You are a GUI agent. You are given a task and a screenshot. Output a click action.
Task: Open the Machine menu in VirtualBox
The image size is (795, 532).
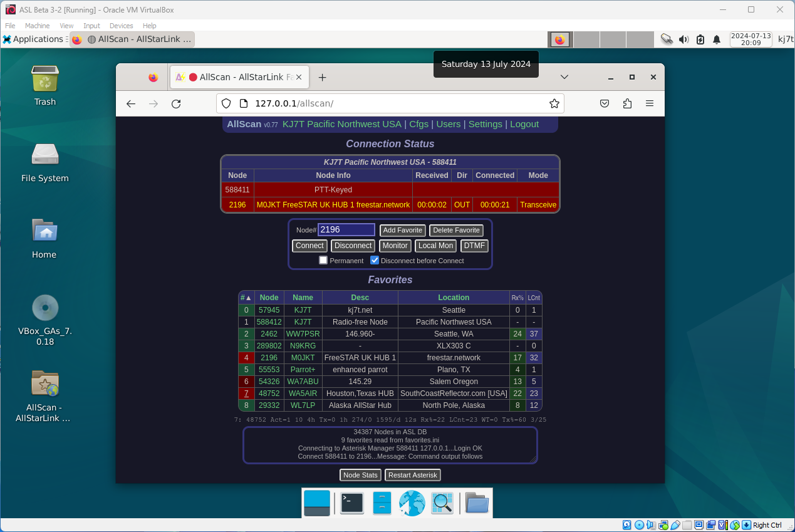37,26
